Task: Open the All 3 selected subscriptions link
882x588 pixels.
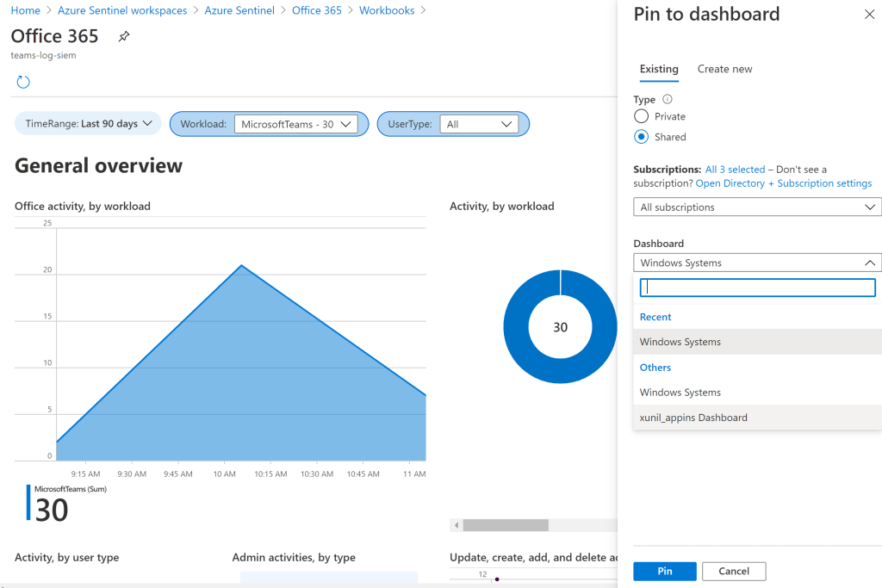Action: (x=735, y=170)
